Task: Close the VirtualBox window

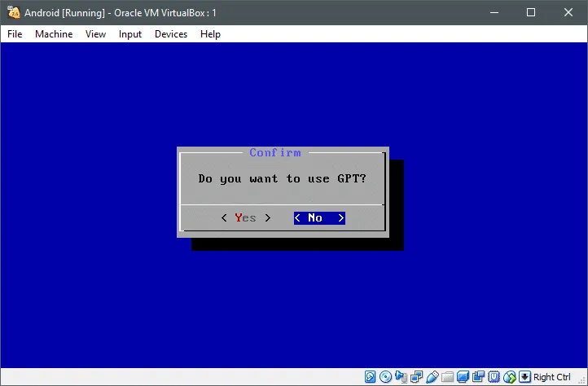Action: point(568,12)
